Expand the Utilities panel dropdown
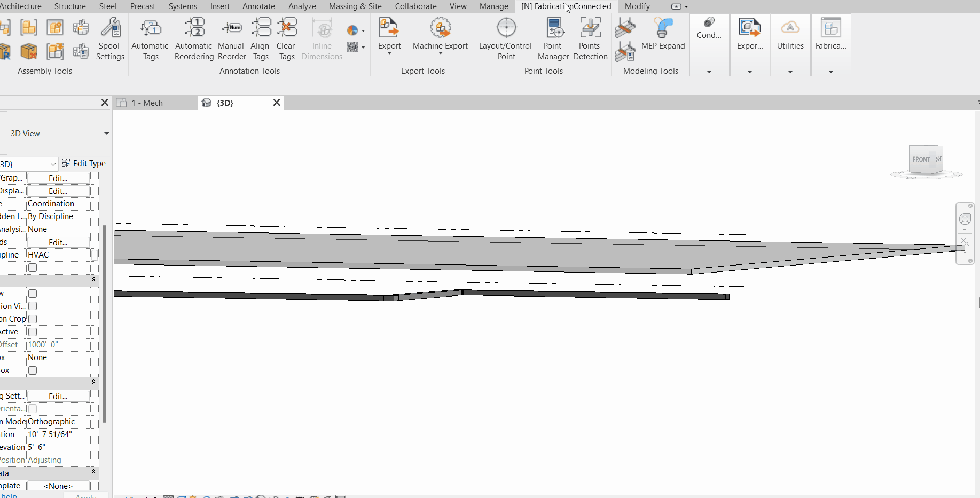Screen dimensions: 980x498 tap(790, 72)
